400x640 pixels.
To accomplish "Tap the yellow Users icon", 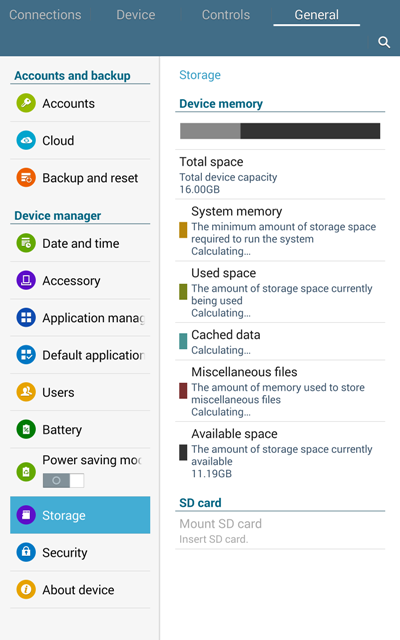I will 26,392.
